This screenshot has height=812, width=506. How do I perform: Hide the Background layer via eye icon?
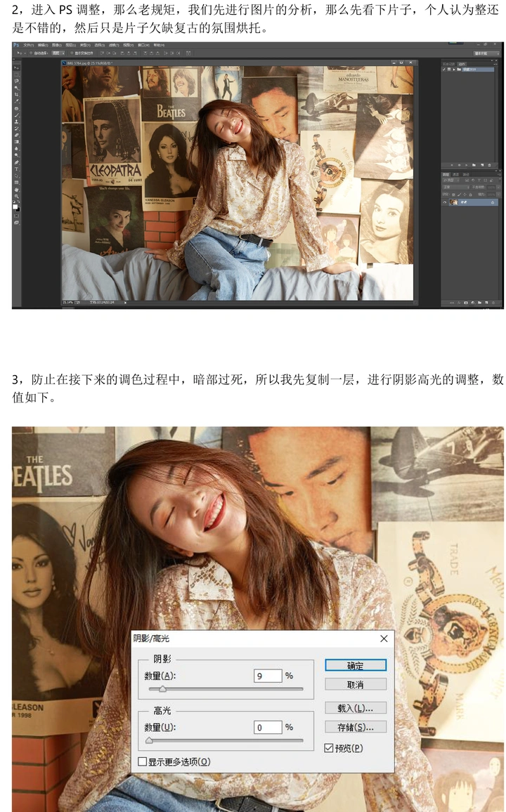click(x=444, y=202)
